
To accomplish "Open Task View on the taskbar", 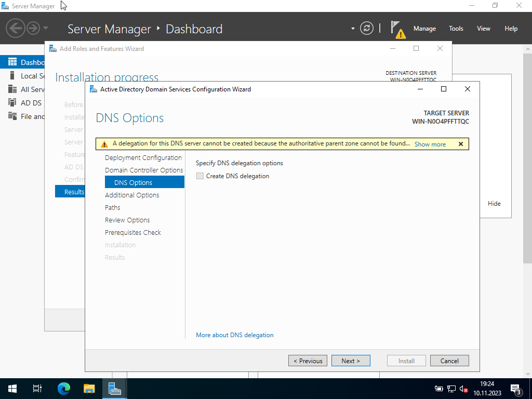I will click(37, 389).
